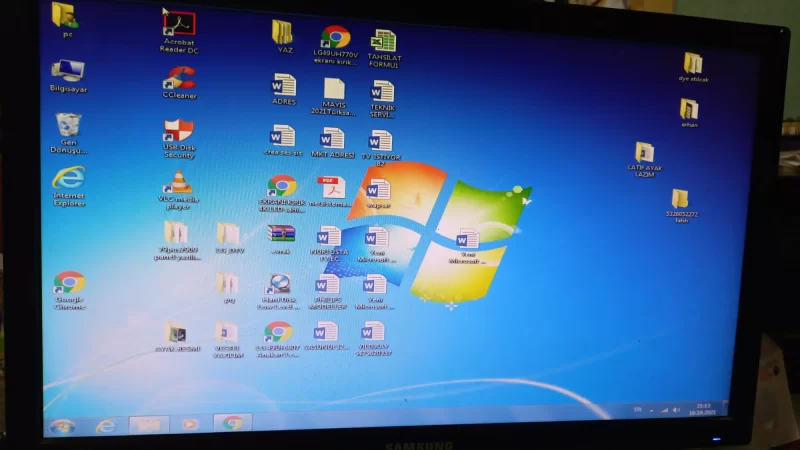Open the dye folder at top right
Screen dimensions: 800x450
[x=693, y=67]
